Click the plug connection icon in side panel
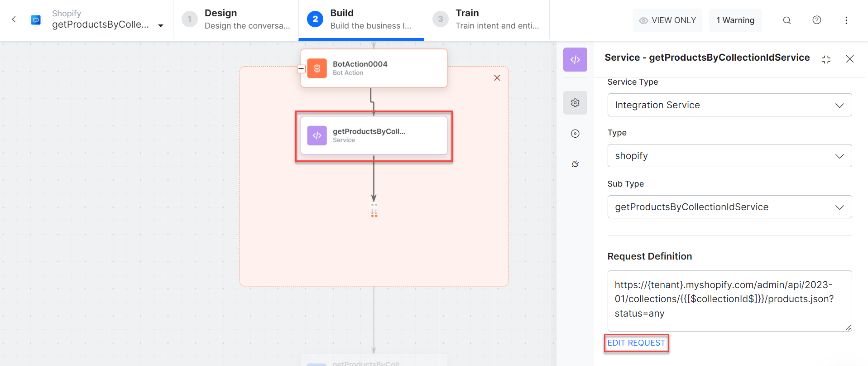 (575, 164)
